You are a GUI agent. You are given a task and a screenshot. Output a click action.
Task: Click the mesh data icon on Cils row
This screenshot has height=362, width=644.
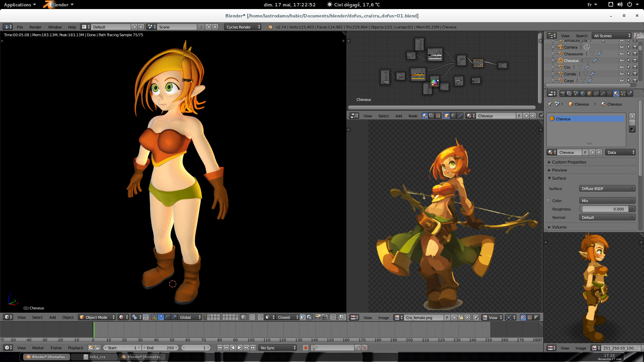coord(580,67)
